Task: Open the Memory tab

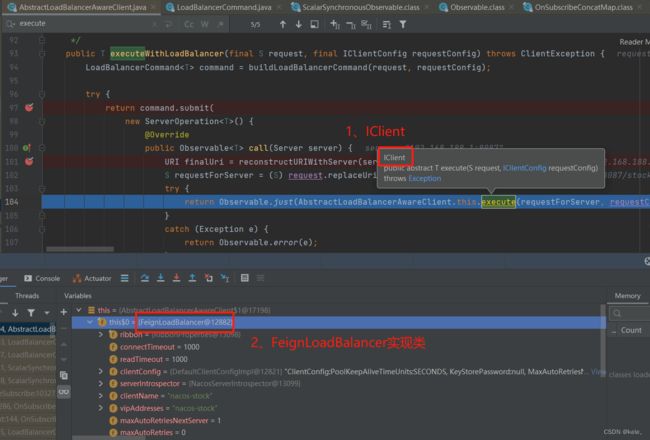Action: 627,296
